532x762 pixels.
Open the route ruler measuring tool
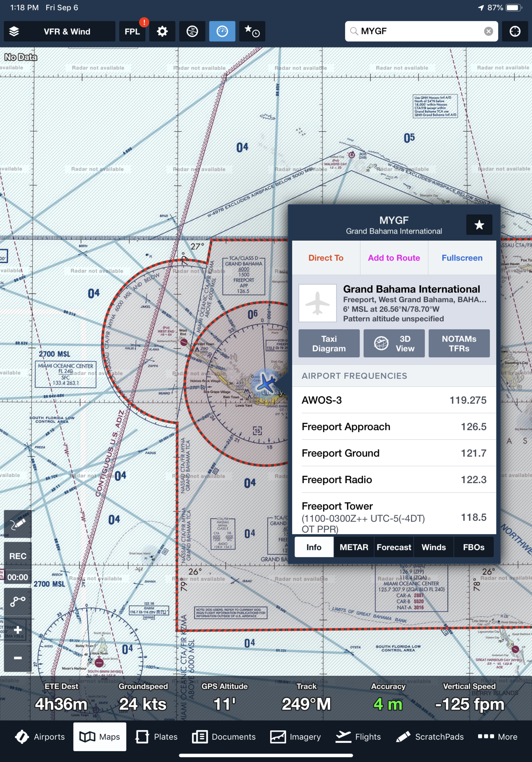pyautogui.click(x=18, y=601)
